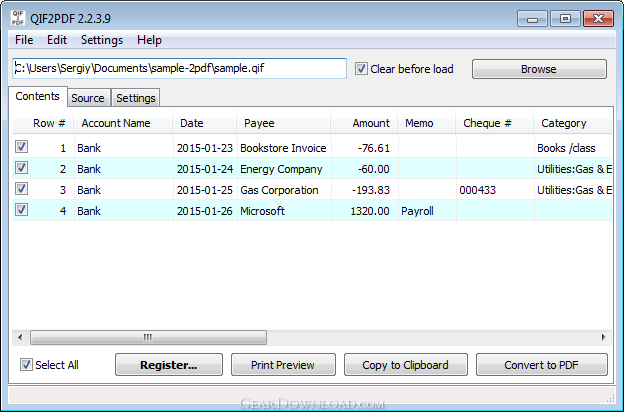This screenshot has width=624, height=412.
Task: Uncheck row 1 Bookstore Invoice checkbox
Action: 21,146
